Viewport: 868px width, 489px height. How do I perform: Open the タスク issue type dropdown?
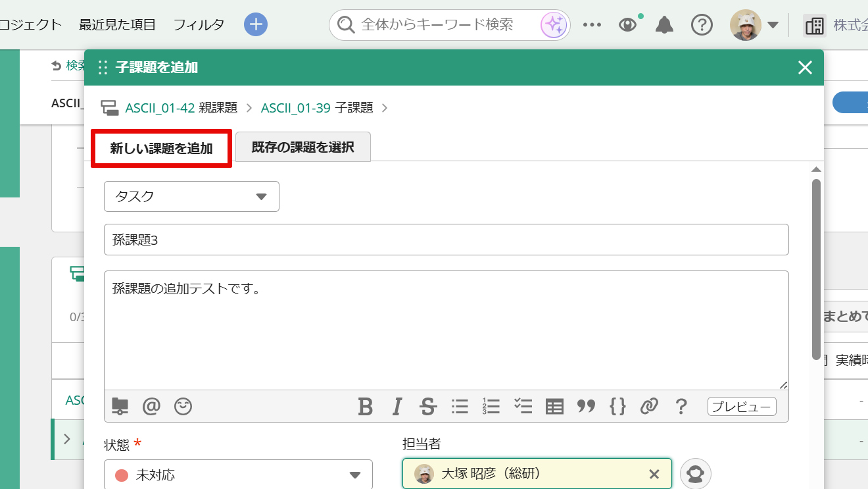191,196
